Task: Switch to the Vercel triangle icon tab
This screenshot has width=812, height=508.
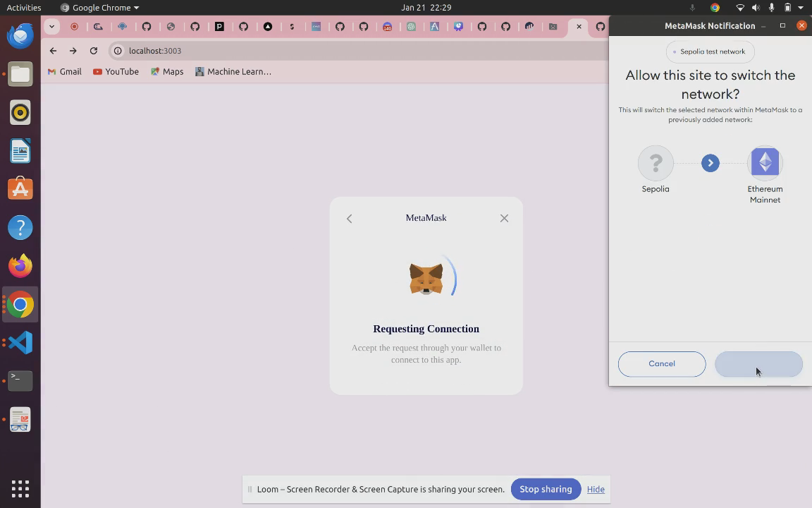Action: 268,26
